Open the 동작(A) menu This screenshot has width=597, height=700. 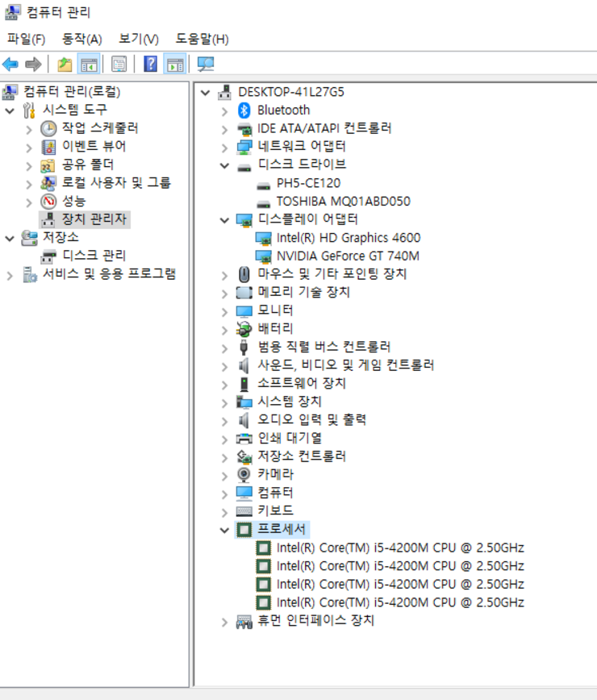click(x=82, y=39)
